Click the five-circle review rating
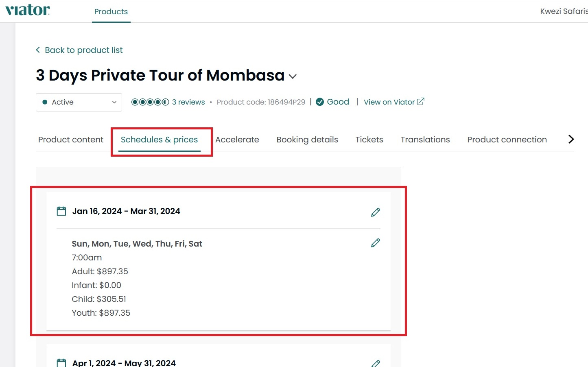The width and height of the screenshot is (588, 367). point(150,102)
